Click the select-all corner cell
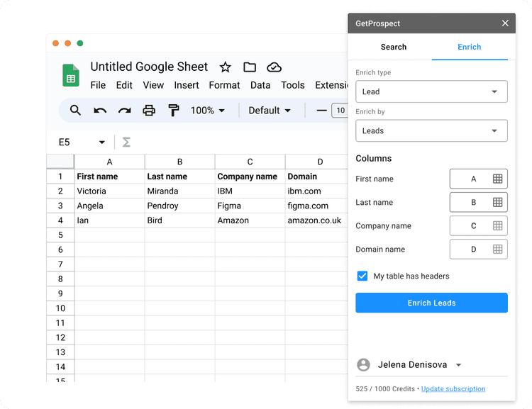 (60, 162)
